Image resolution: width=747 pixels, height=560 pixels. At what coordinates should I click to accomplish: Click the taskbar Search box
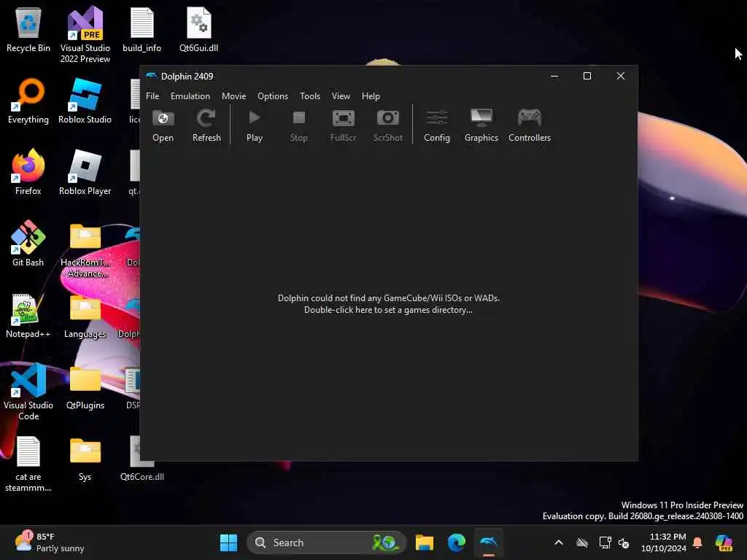tap(326, 542)
